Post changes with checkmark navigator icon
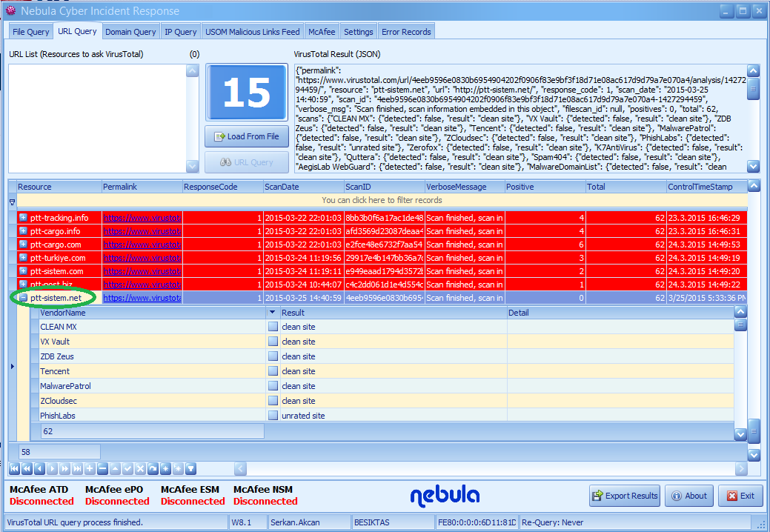770x532 pixels. tap(127, 469)
